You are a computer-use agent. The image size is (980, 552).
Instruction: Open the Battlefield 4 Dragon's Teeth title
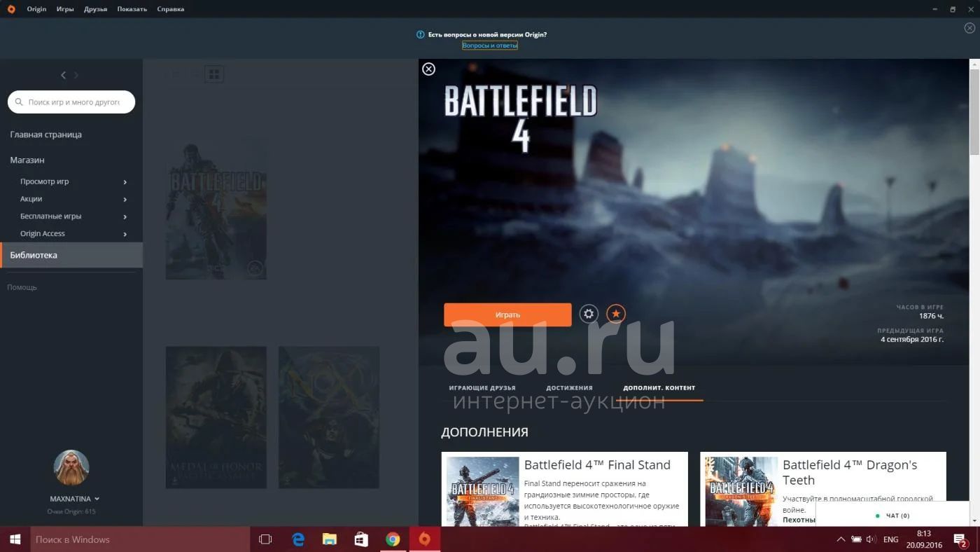850,472
